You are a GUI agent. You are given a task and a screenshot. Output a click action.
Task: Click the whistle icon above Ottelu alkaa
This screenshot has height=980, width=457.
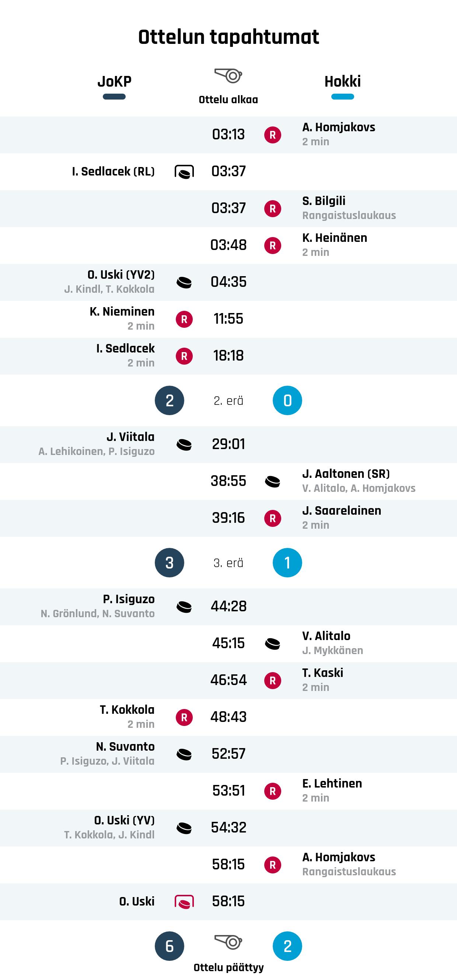[228, 75]
